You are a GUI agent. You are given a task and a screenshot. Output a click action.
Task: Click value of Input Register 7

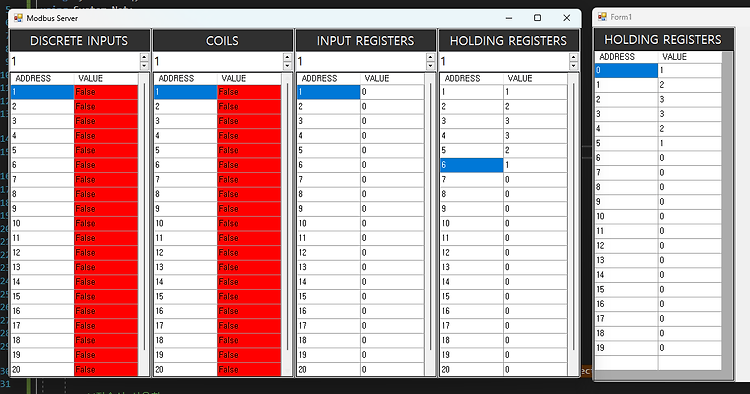392,179
